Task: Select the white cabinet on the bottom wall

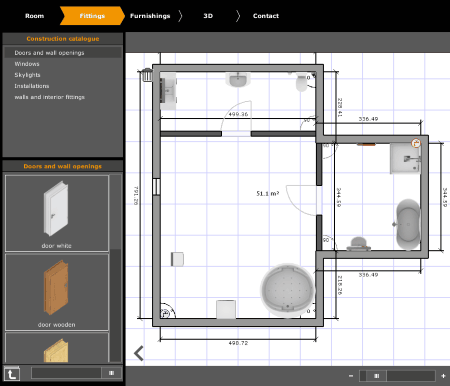Action: pos(226,309)
